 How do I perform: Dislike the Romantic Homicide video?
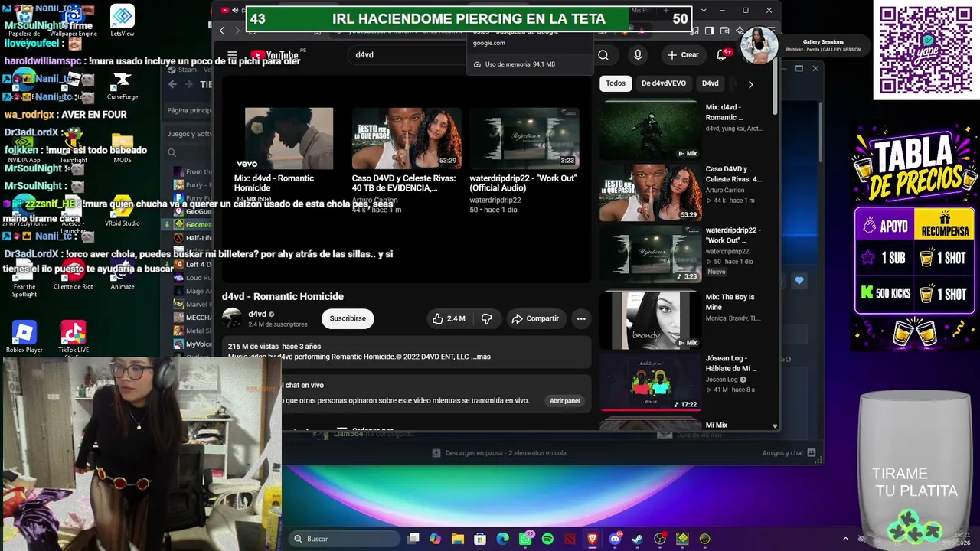pos(486,318)
